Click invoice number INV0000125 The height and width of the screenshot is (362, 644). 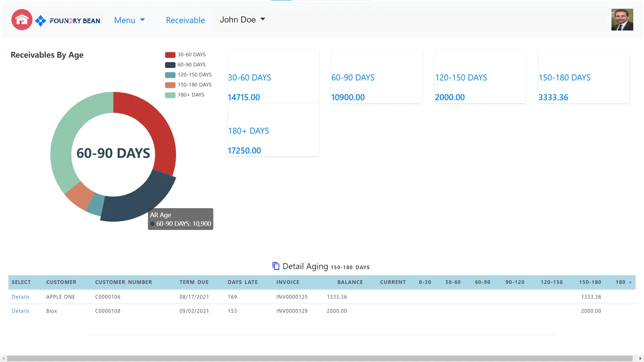[x=292, y=297]
